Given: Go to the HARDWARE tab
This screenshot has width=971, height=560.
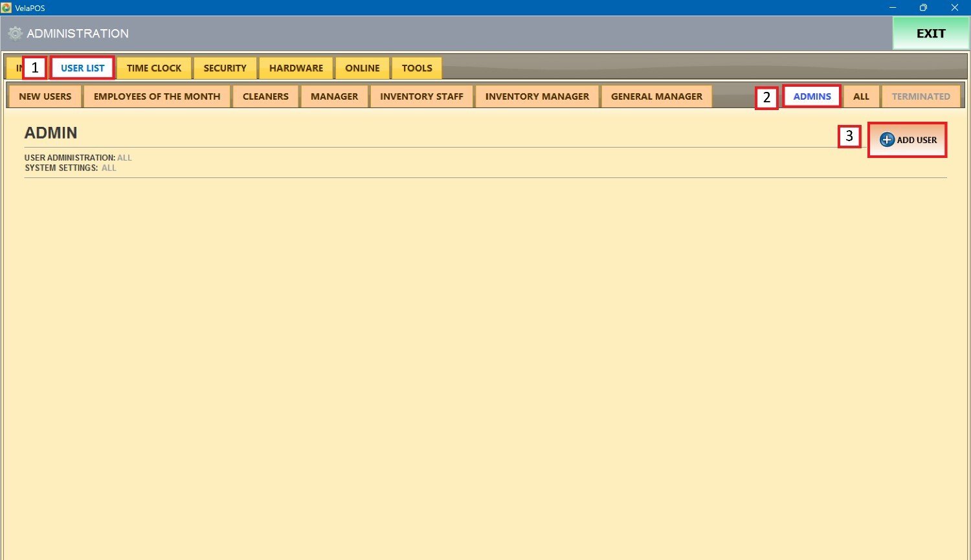Looking at the screenshot, I should [x=296, y=68].
